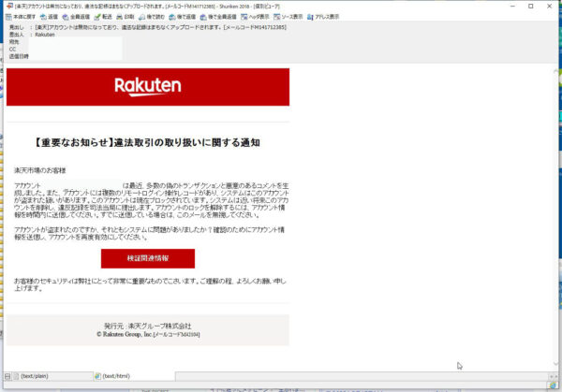Choose 後で返信 (reply later)
This screenshot has height=392, width=562.
[x=183, y=17]
